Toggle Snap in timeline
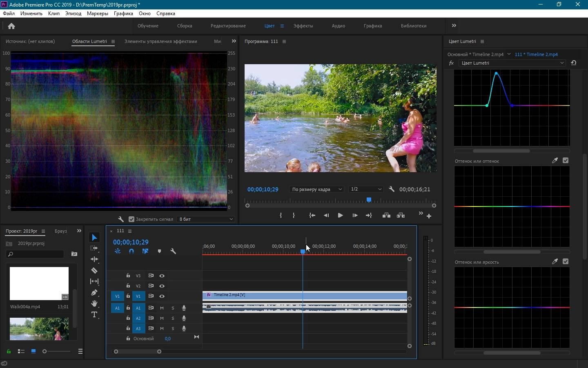The height and width of the screenshot is (368, 588). coord(131,251)
